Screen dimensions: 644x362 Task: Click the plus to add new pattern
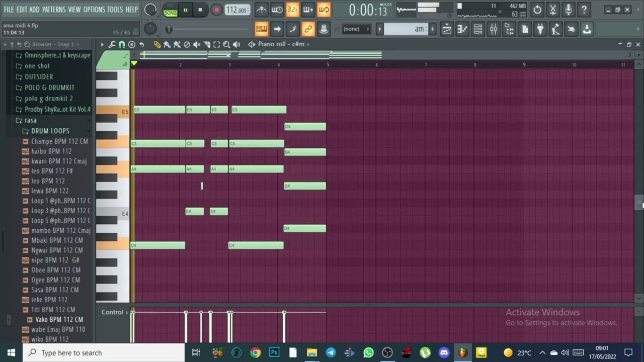pyautogui.click(x=432, y=29)
